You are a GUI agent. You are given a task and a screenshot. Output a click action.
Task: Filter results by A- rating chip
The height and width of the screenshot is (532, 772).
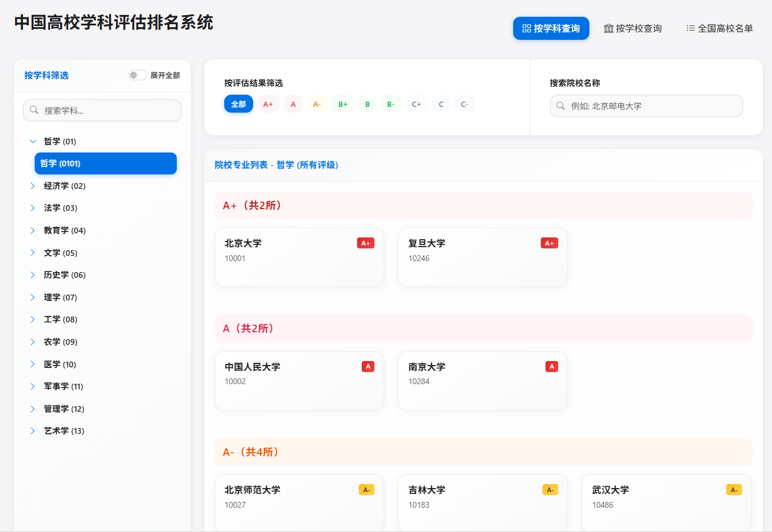[317, 104]
